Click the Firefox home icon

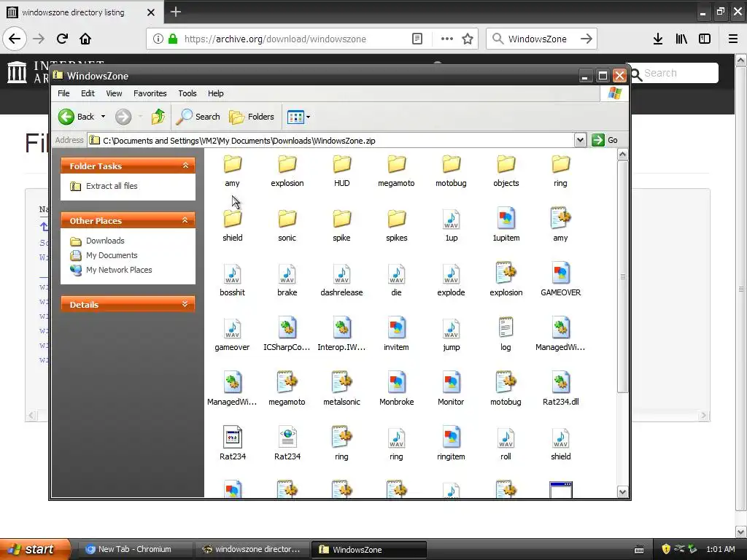[x=85, y=39]
